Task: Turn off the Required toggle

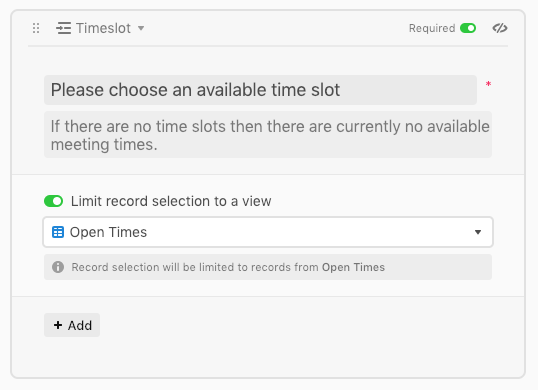Action: click(x=468, y=28)
